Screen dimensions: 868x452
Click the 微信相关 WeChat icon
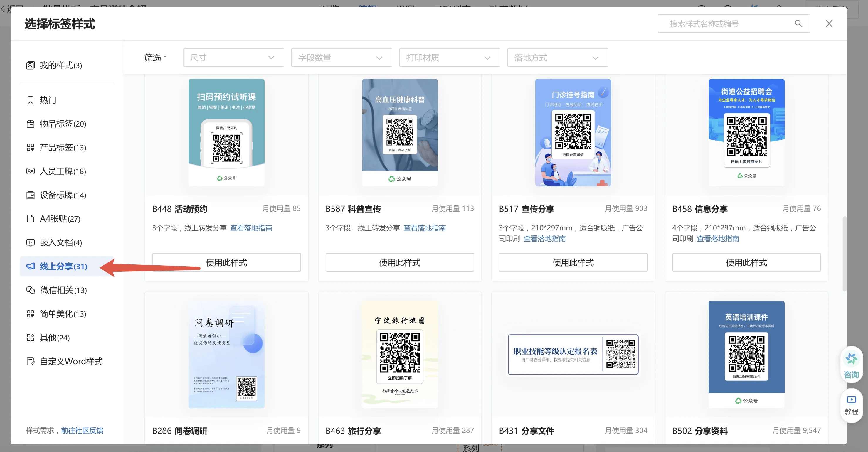(30, 290)
